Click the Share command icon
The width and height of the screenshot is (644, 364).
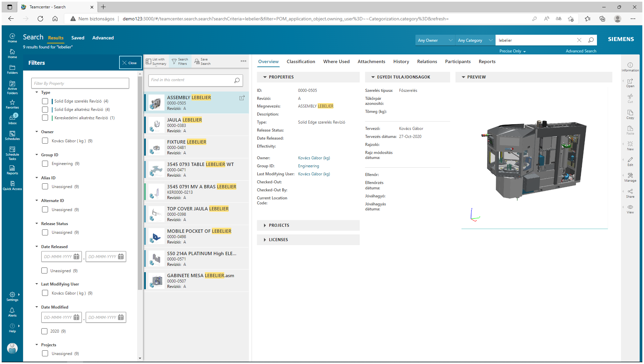(x=630, y=193)
